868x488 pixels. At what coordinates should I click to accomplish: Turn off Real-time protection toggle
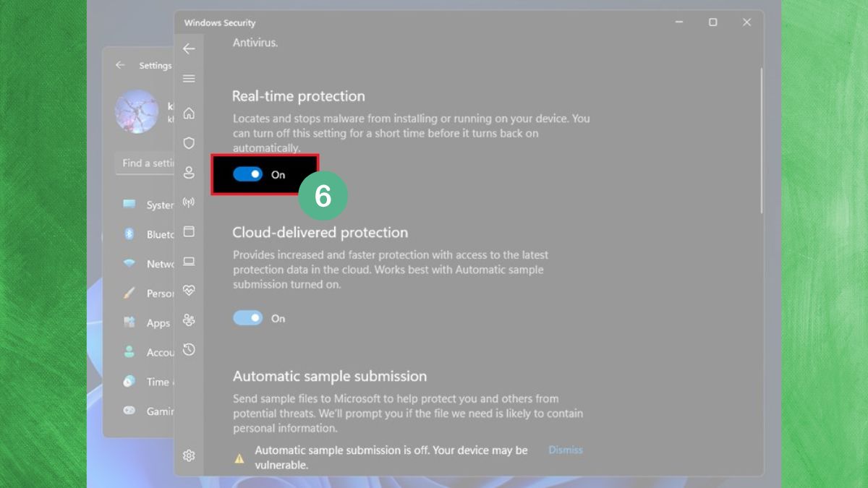pyautogui.click(x=247, y=174)
